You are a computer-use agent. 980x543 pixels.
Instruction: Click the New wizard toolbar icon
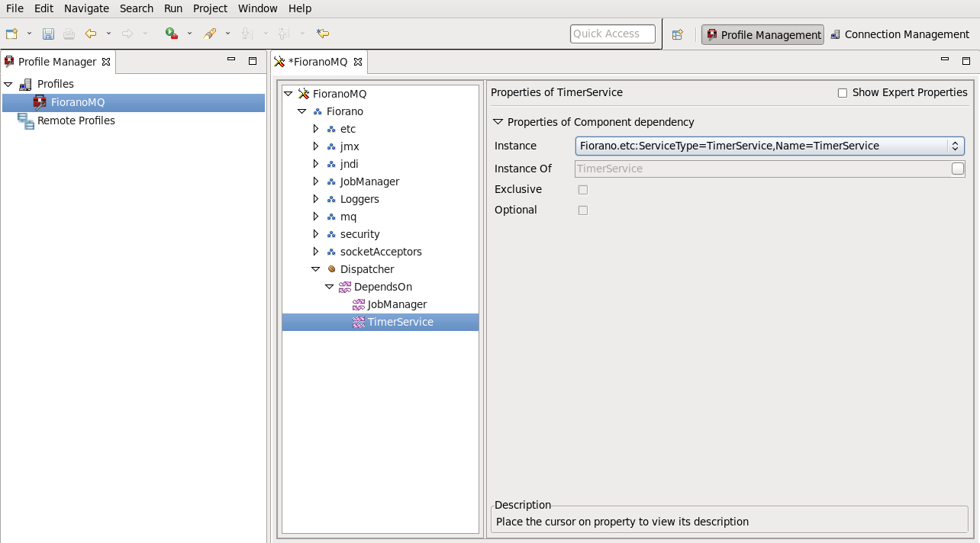(x=11, y=34)
